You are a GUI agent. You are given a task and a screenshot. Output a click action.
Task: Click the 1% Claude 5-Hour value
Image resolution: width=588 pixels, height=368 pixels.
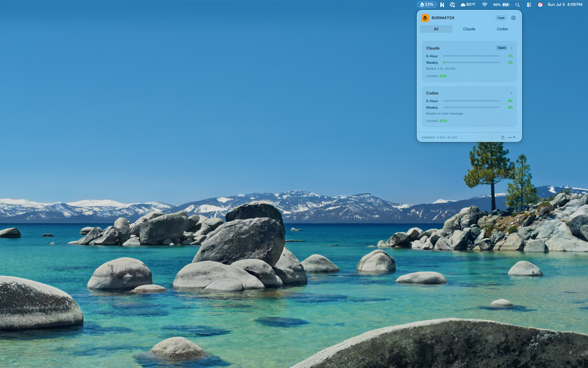click(510, 56)
